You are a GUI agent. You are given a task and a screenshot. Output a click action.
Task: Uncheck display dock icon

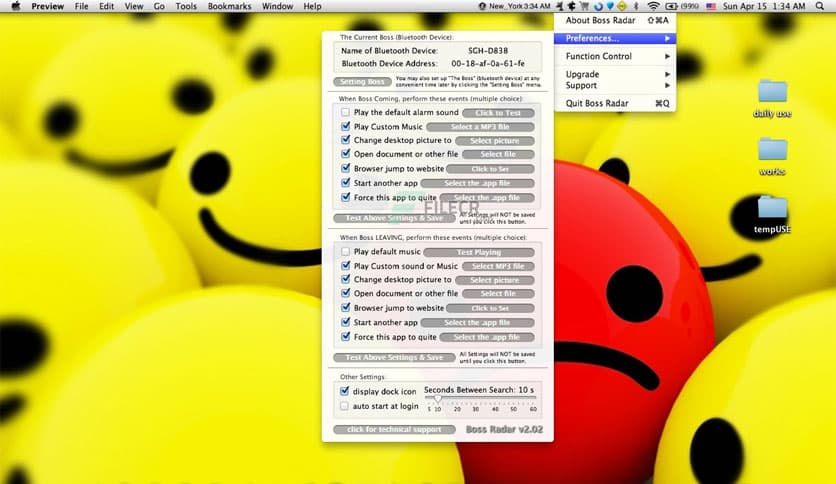(x=344, y=391)
